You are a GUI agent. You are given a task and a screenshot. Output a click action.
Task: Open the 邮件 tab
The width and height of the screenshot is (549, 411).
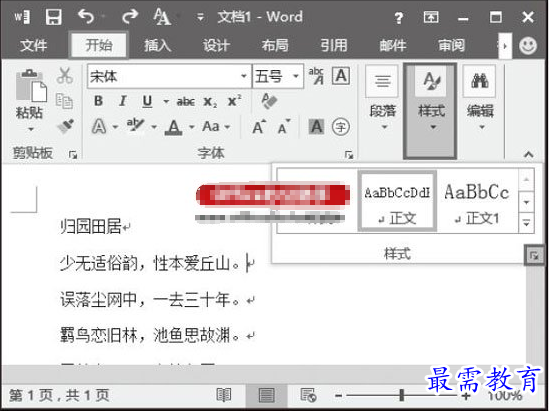[393, 45]
